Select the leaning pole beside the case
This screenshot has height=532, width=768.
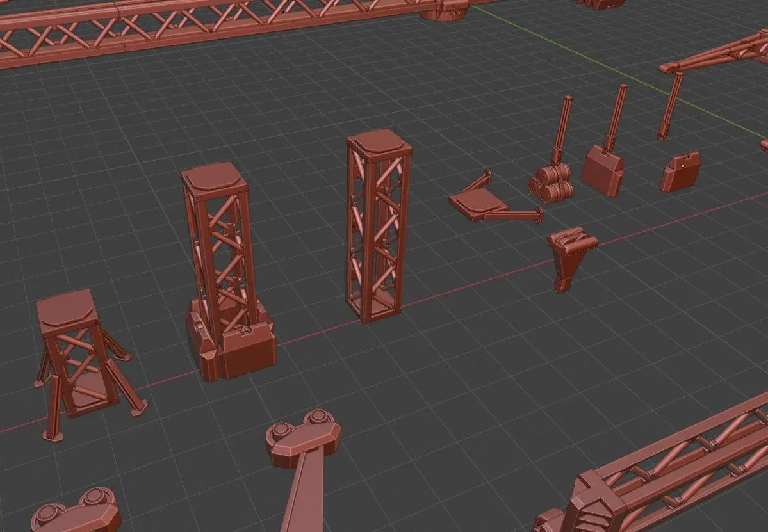[671, 105]
